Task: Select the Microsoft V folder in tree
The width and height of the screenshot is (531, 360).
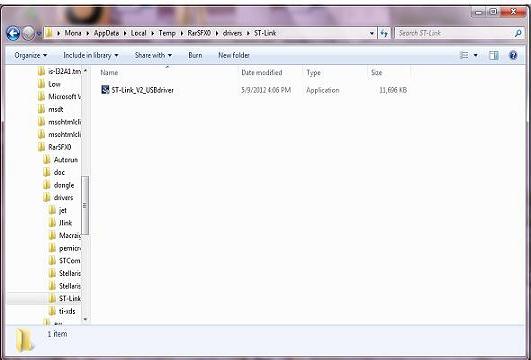Action: [64, 97]
